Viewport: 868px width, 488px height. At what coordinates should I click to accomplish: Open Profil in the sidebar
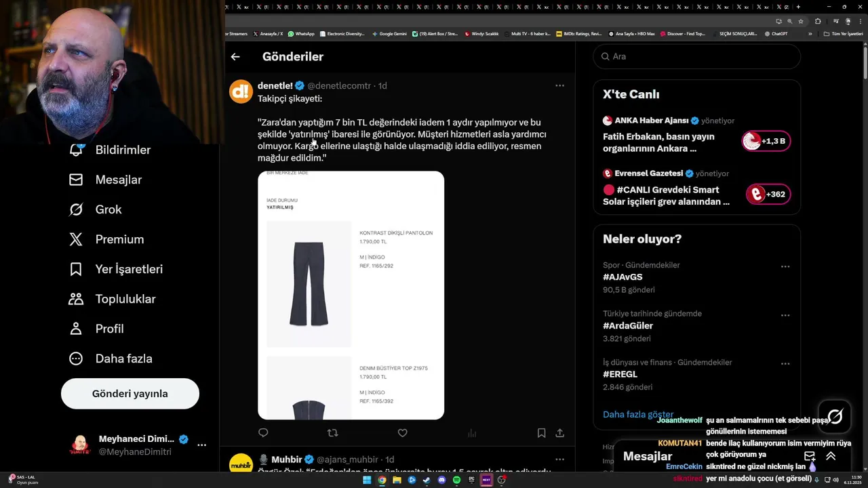pyautogui.click(x=96, y=329)
